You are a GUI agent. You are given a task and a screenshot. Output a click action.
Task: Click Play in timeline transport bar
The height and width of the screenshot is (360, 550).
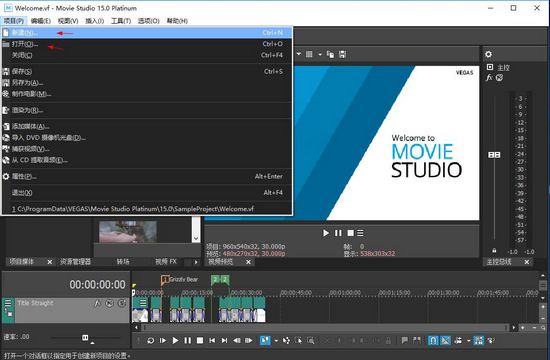[x=175, y=340]
